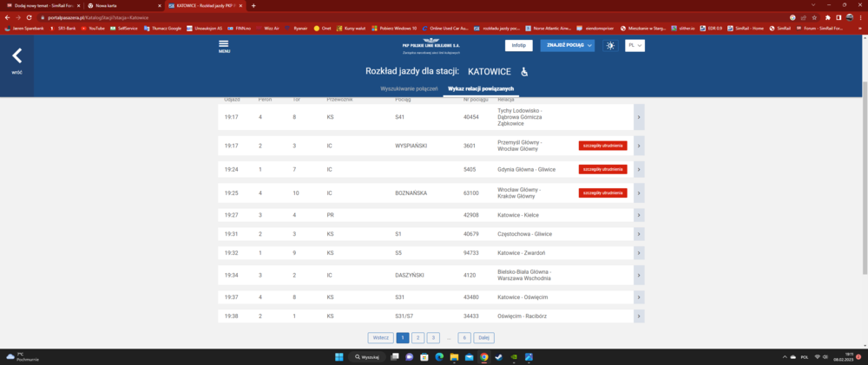Open the PL language dropdown
This screenshot has width=868, height=365.
pos(635,45)
